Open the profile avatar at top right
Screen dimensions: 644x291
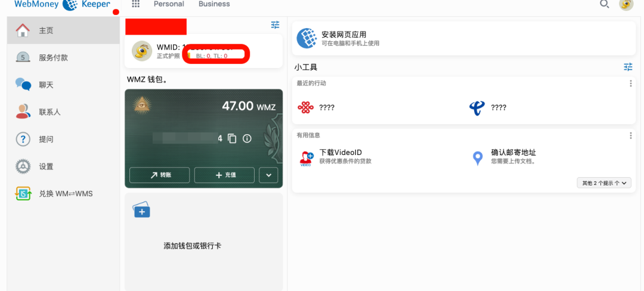(x=626, y=5)
